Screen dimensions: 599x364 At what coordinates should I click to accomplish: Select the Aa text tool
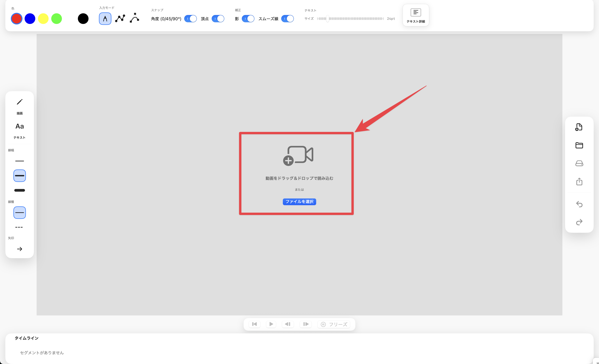point(19,127)
